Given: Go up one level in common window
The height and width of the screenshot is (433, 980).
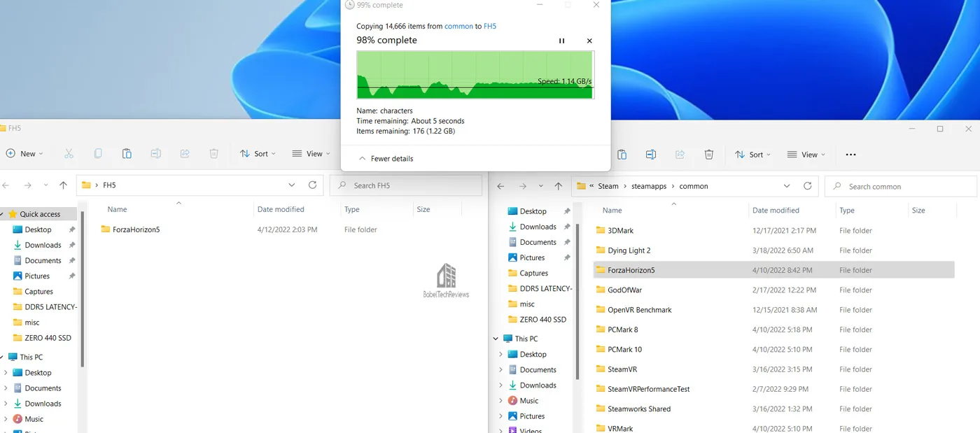Looking at the screenshot, I should pos(558,186).
